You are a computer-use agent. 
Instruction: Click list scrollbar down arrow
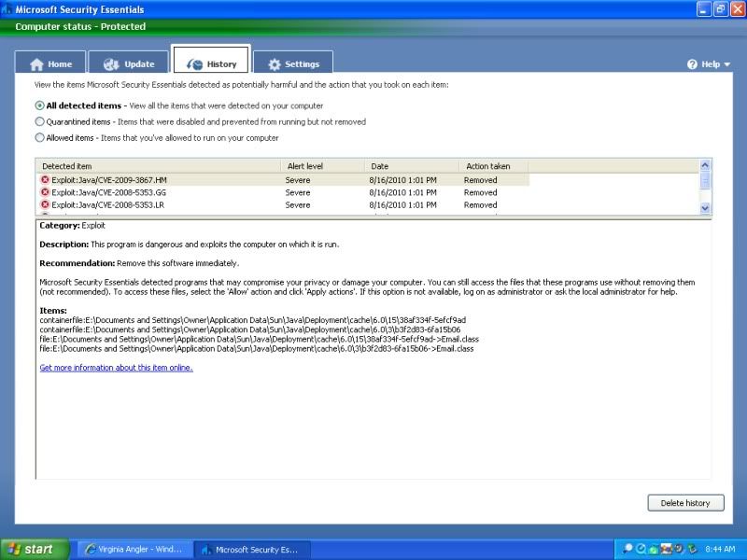[705, 208]
